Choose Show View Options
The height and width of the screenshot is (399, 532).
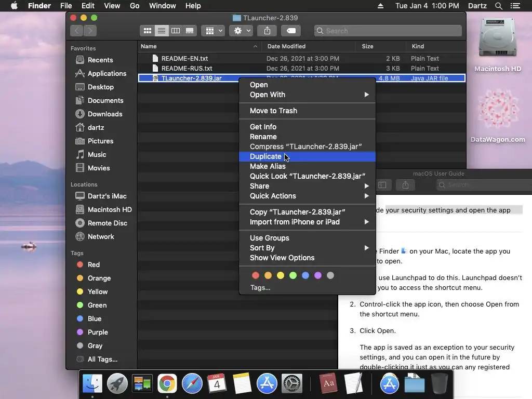[307, 258]
